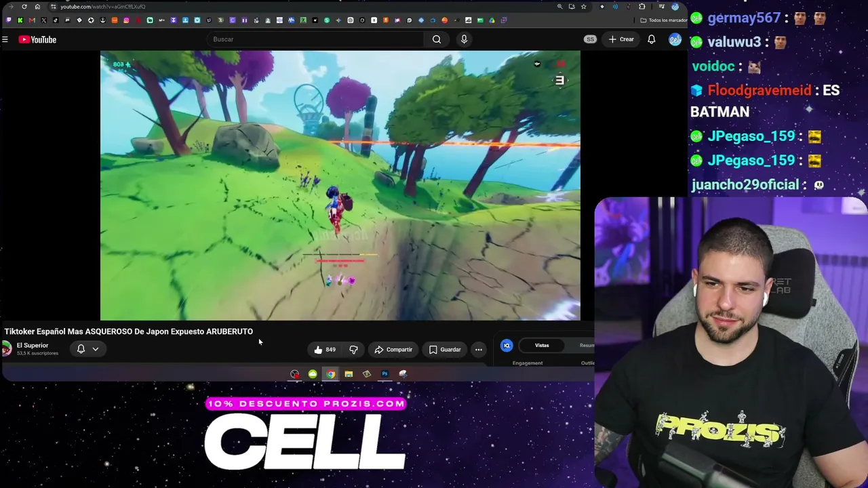Open File Explorer from the taskbar
868x488 pixels.
[x=349, y=374]
